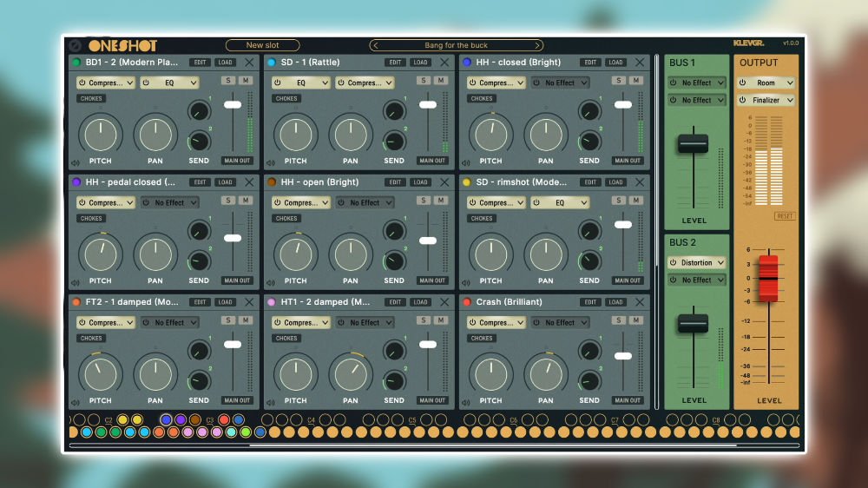Screen dimensions: 868x488
Task: Click the BUS 1 level fader handle
Action: [x=693, y=143]
